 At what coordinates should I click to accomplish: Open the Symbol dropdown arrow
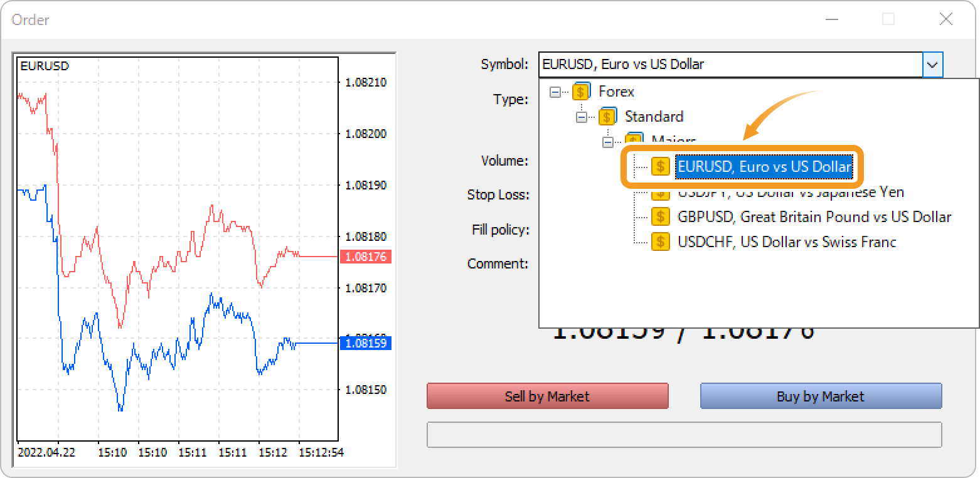932,65
